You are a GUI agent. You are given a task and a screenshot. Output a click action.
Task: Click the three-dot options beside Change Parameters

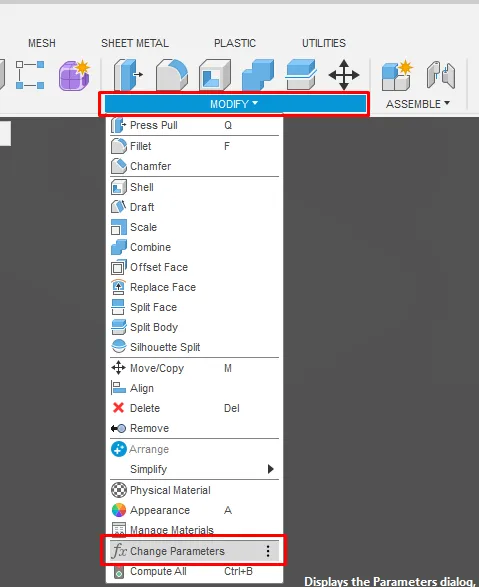(268, 551)
